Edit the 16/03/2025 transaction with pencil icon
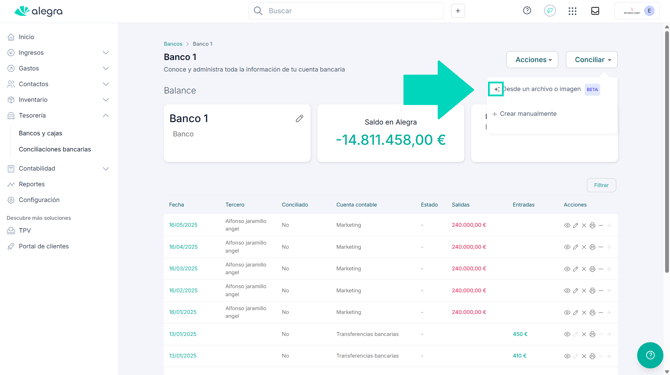The height and width of the screenshot is (375, 670). (x=576, y=269)
